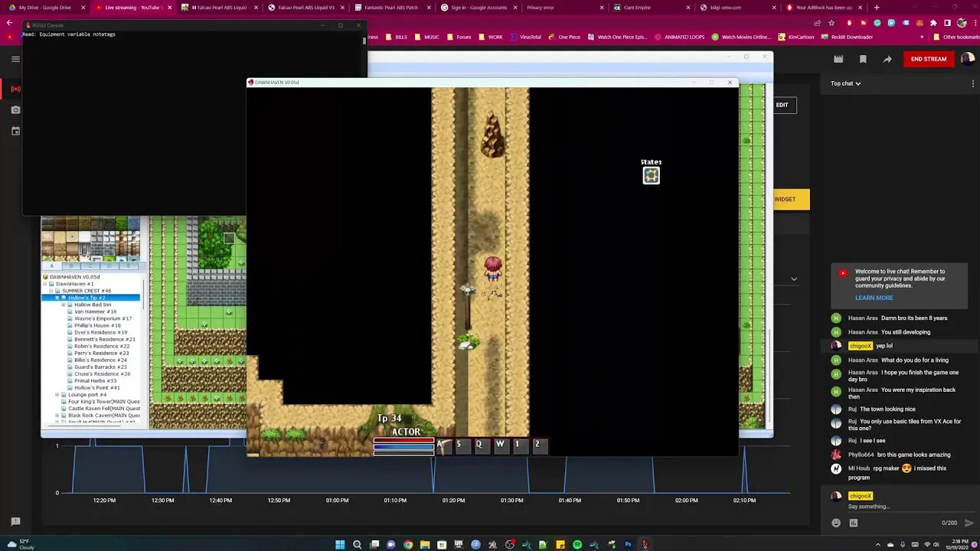The image size is (980, 551).
Task: Open the YouTube account avatar
Action: coord(968,59)
